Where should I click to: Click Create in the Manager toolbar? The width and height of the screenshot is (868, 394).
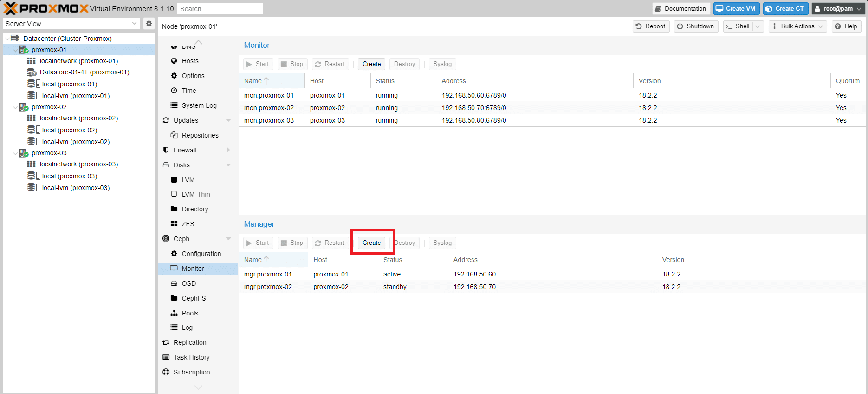[x=371, y=243]
